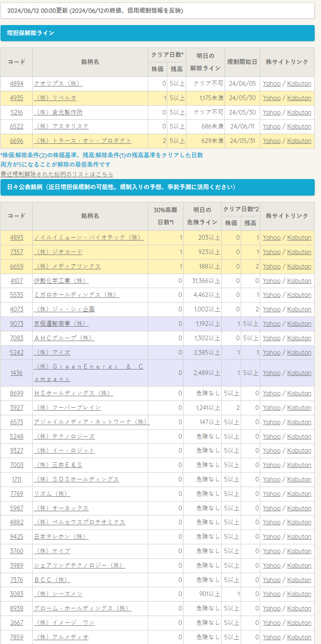Open （株）三井Ｅ＆Ｓ link

(x=58, y=465)
